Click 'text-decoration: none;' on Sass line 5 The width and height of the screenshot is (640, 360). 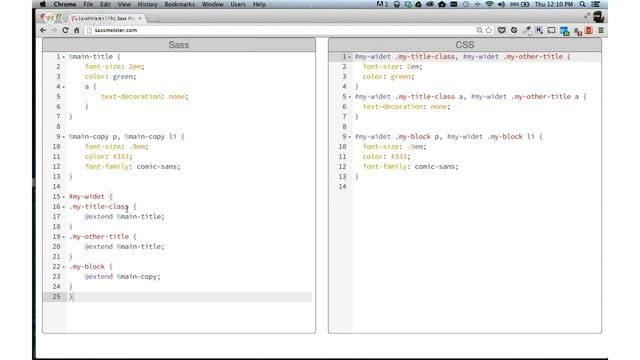tap(145, 96)
